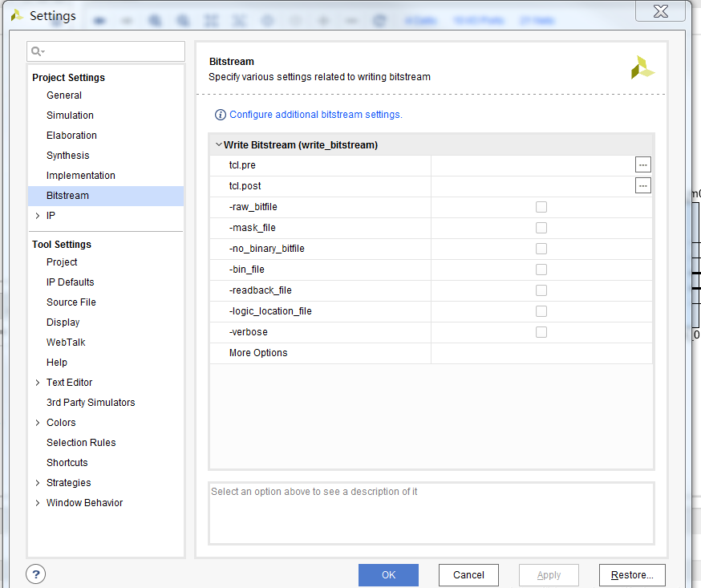Click the search magnifier icon in the filter box
Image resolution: width=701 pixels, height=588 pixels.
37,52
